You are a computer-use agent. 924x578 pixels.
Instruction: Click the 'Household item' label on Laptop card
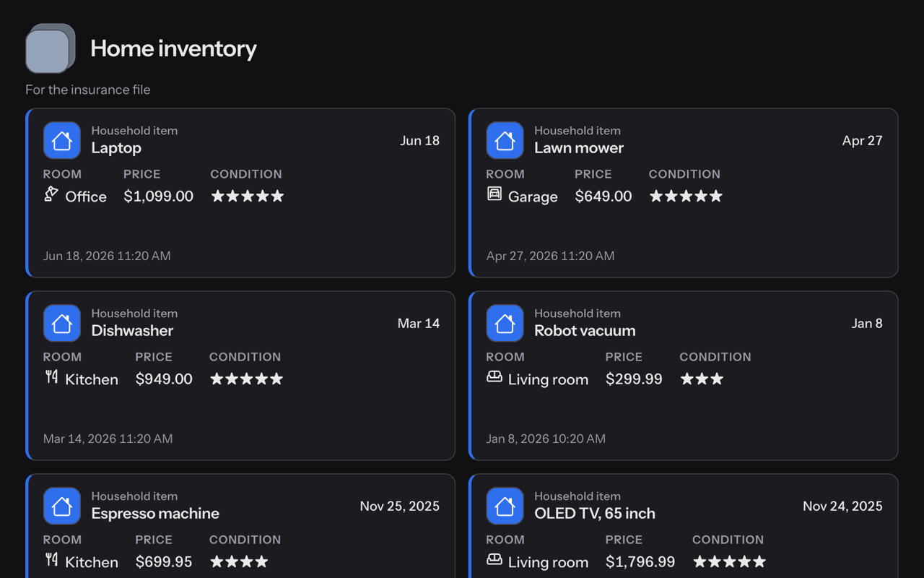pos(134,131)
